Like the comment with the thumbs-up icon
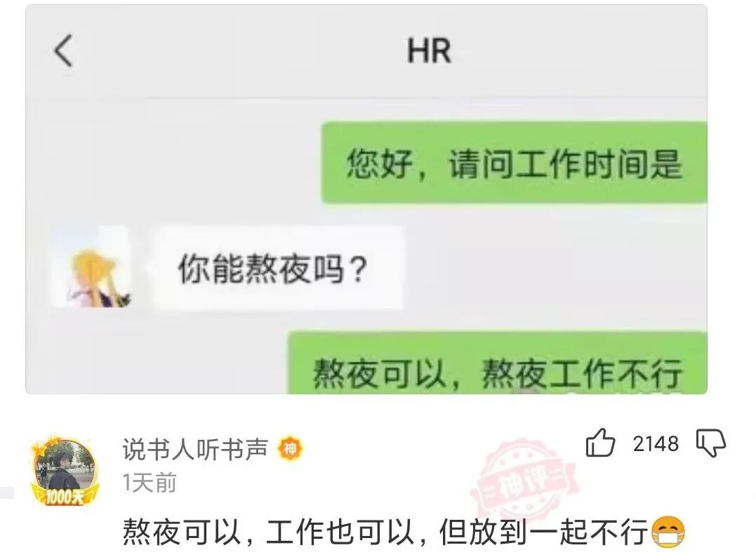 600,442
